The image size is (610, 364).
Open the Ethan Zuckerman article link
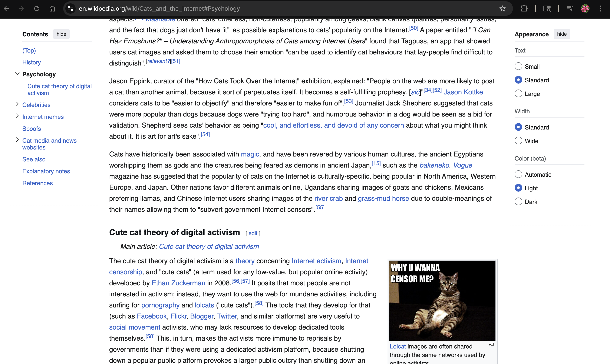click(x=178, y=283)
